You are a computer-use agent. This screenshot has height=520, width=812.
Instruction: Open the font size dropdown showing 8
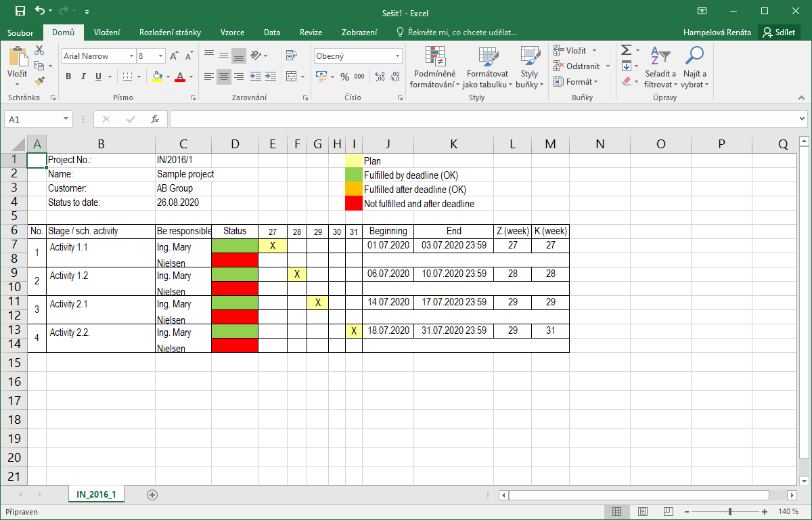point(160,56)
